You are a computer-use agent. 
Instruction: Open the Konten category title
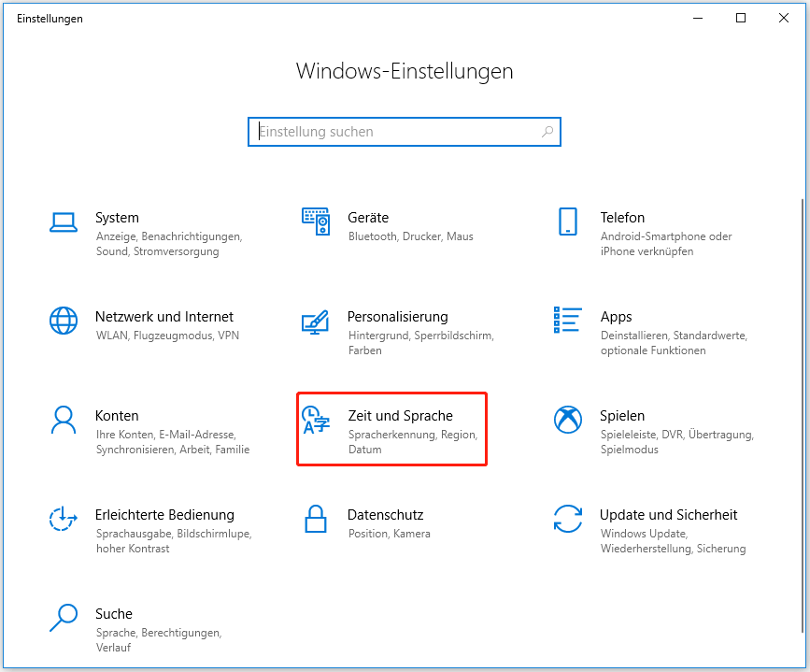click(x=117, y=416)
